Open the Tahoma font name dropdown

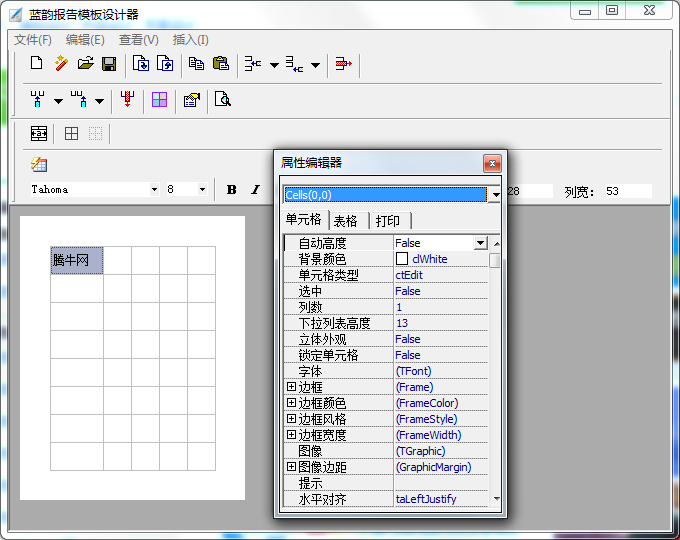pyautogui.click(x=154, y=190)
